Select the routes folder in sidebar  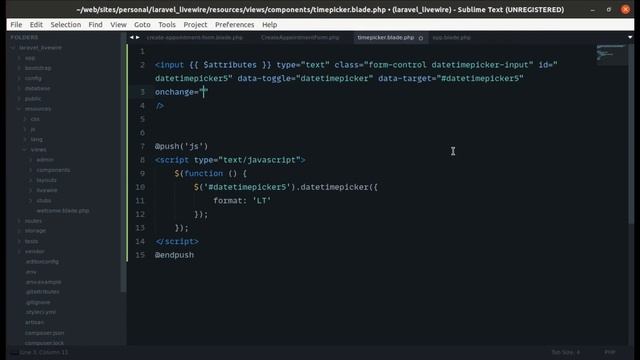(x=33, y=221)
